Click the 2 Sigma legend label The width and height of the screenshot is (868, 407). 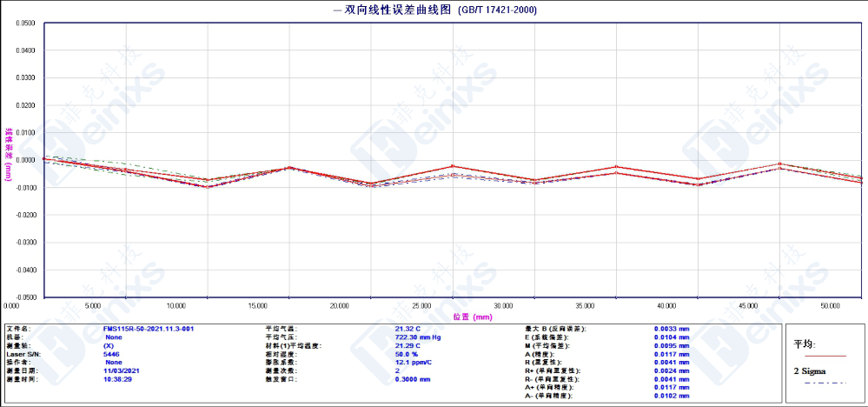pos(809,370)
